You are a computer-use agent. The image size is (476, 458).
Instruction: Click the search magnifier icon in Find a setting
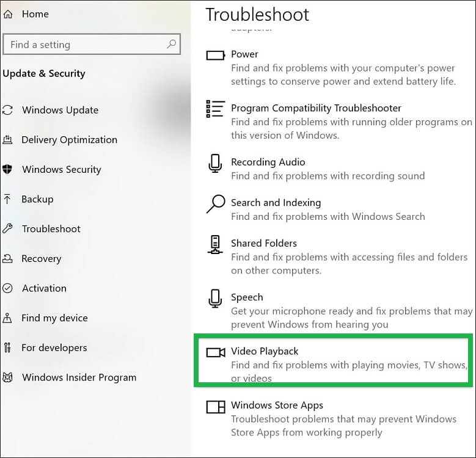click(x=171, y=45)
